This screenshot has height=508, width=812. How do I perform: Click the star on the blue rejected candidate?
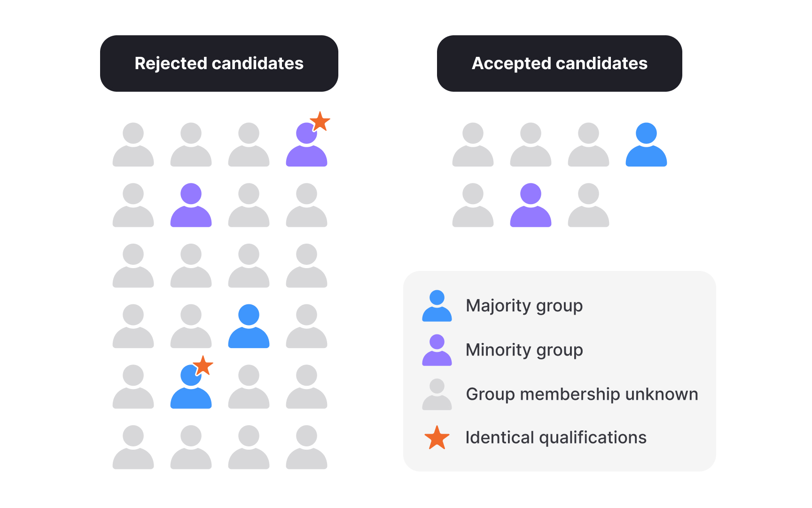pyautogui.click(x=203, y=365)
